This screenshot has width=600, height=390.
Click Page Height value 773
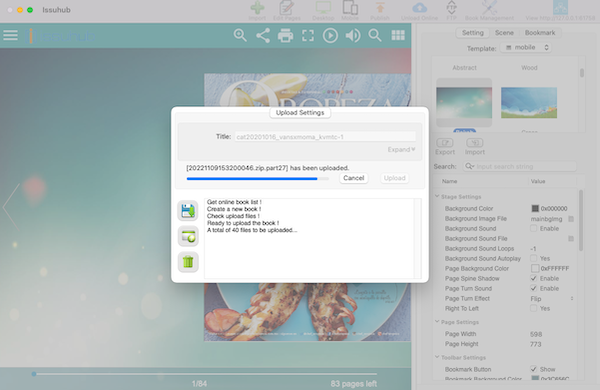point(536,344)
